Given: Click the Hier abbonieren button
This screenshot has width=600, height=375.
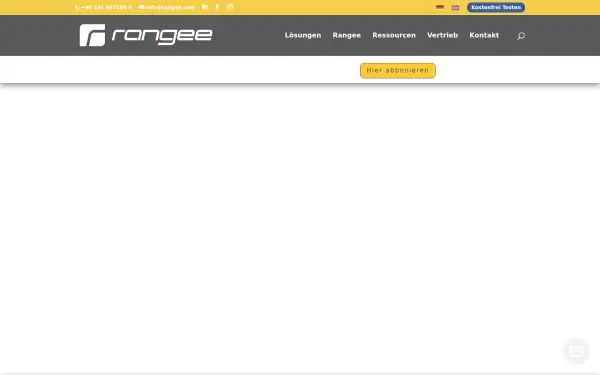Looking at the screenshot, I should pos(398,70).
